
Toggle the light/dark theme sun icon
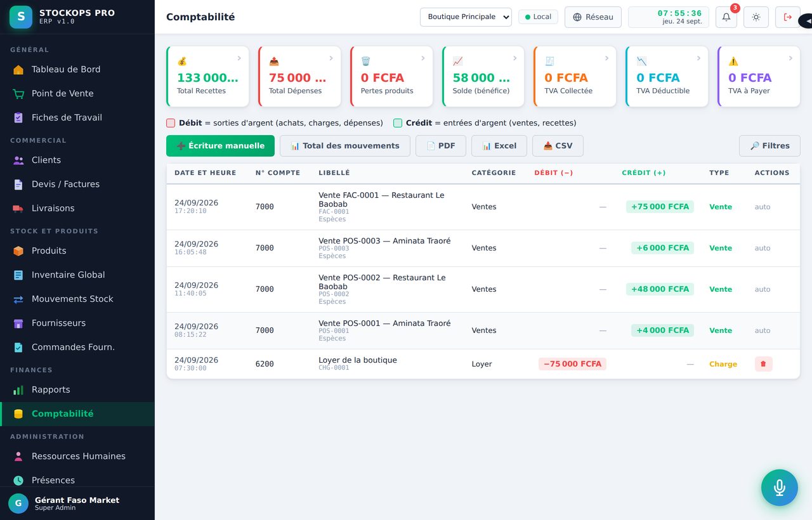[x=756, y=17]
